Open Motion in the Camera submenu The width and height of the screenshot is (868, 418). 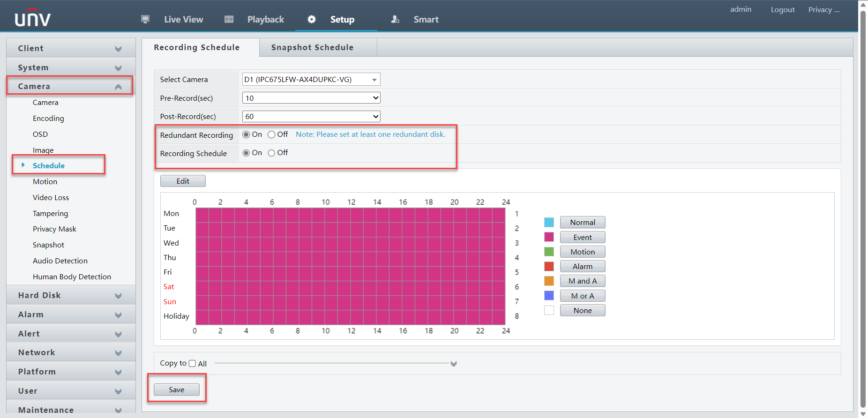click(x=45, y=182)
